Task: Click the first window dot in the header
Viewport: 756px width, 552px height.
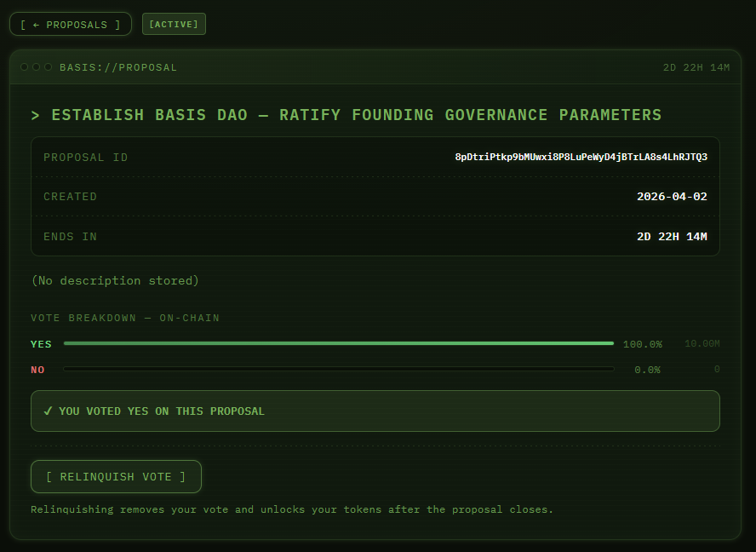Action: 24,66
